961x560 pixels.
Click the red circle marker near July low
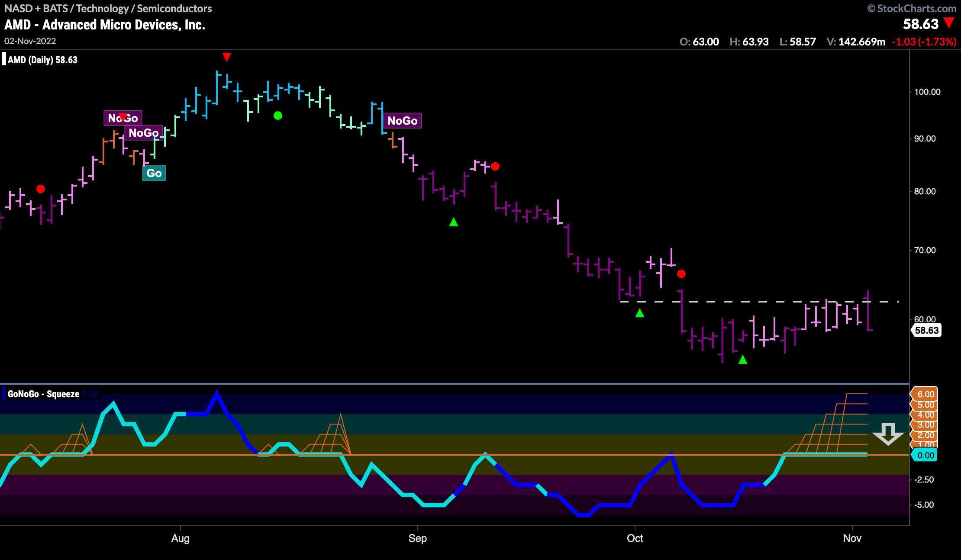pos(41,189)
